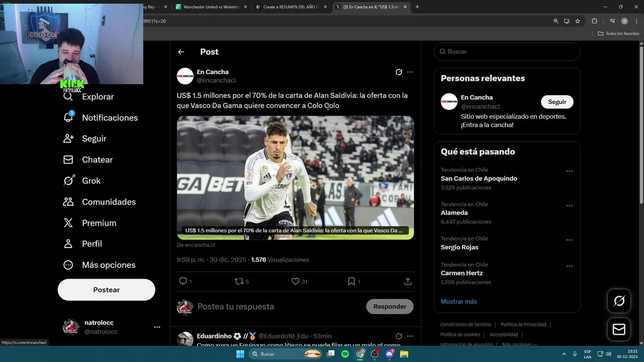The image size is (644, 362).
Task: Open Notificaciones in the sidebar
Action: pos(100,118)
